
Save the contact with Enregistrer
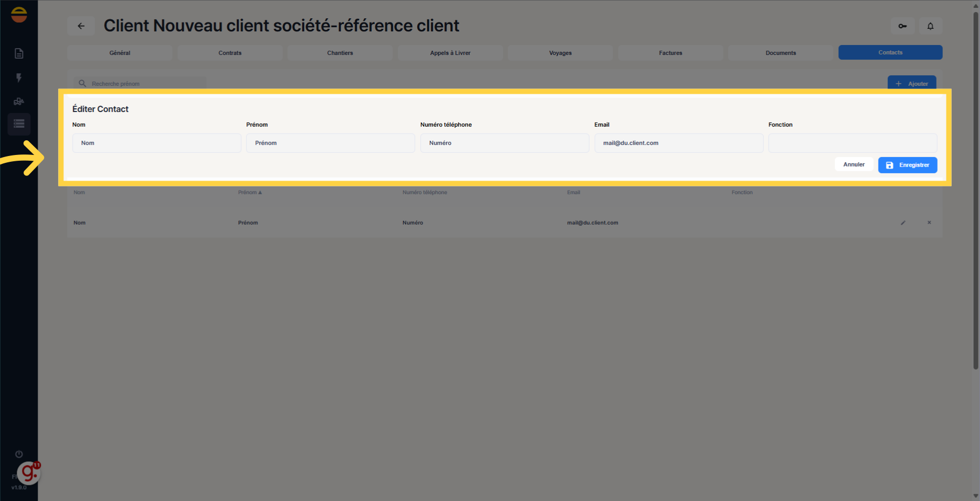907,165
